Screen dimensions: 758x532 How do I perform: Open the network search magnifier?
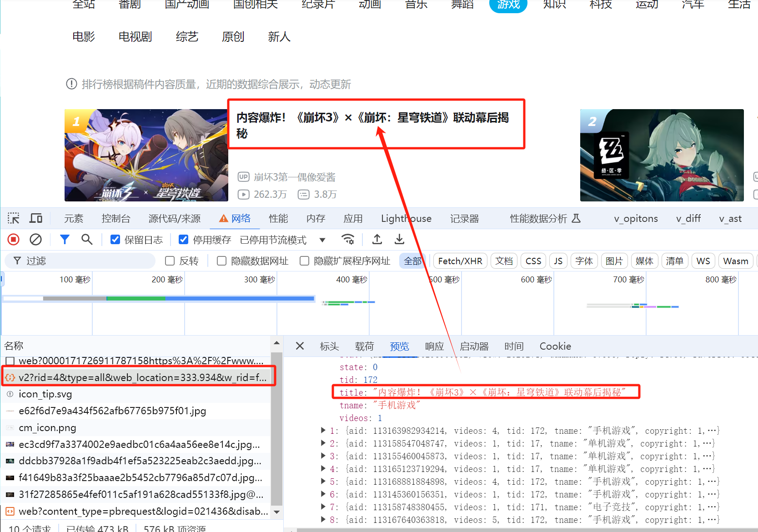click(x=86, y=240)
